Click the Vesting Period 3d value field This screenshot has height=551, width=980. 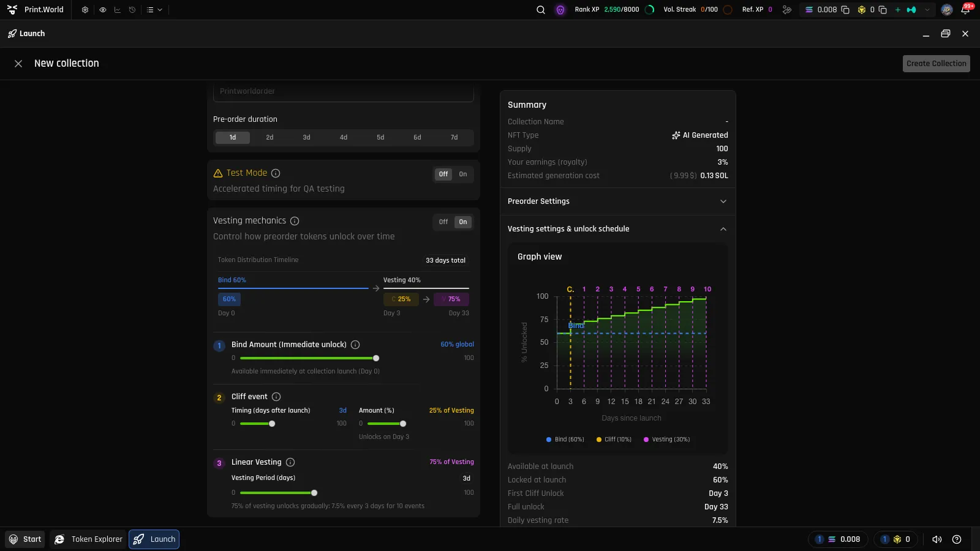point(467,479)
